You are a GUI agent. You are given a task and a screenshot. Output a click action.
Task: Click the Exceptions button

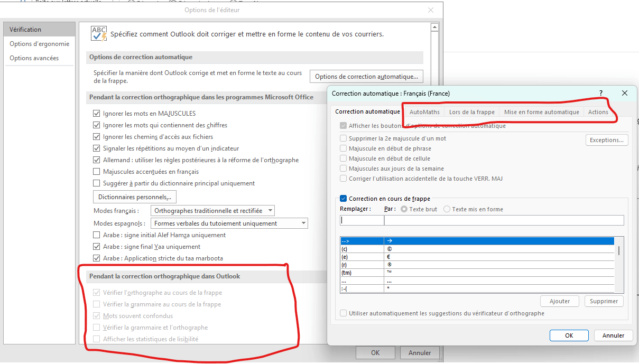607,140
